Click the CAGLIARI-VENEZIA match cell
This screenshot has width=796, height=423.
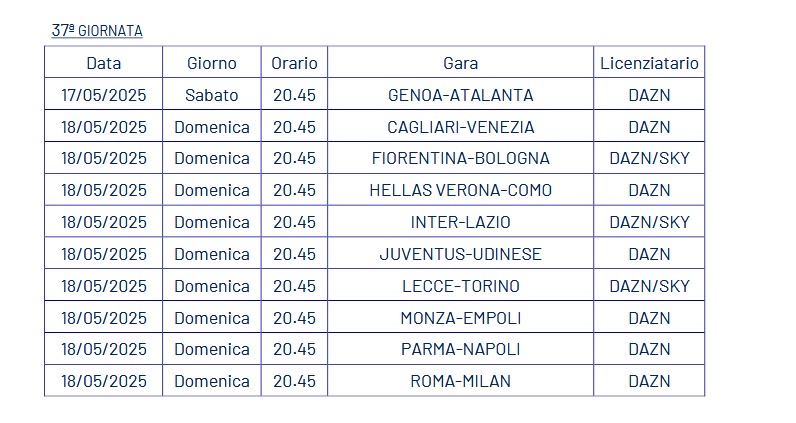pos(460,127)
